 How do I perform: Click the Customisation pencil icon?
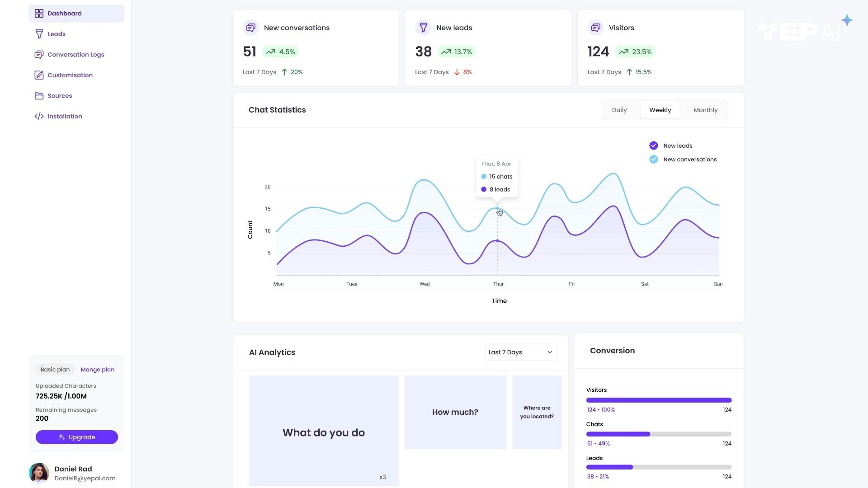(39, 75)
